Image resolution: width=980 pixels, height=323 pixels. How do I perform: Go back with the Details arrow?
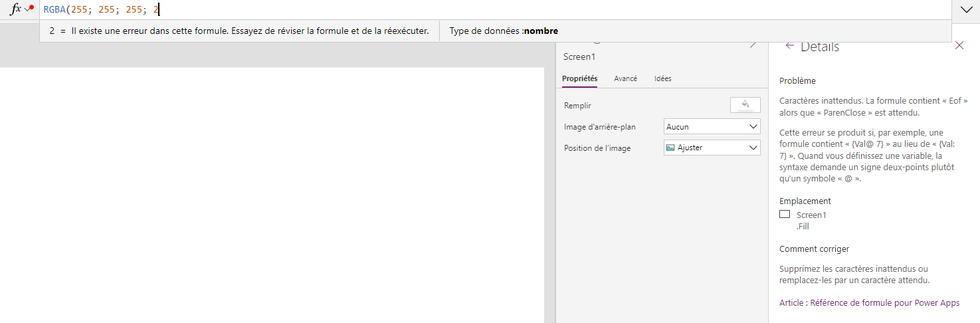(x=789, y=45)
